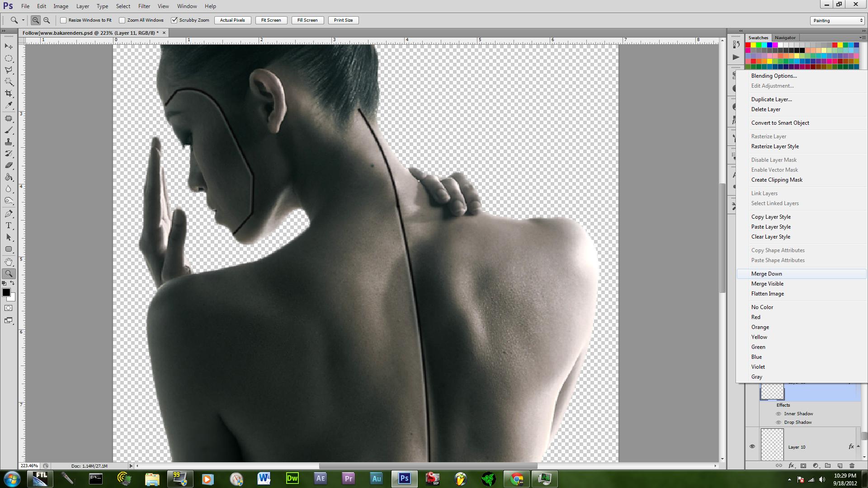Select the Patch healing tool
Image resolution: width=868 pixels, height=488 pixels.
pos(9,118)
